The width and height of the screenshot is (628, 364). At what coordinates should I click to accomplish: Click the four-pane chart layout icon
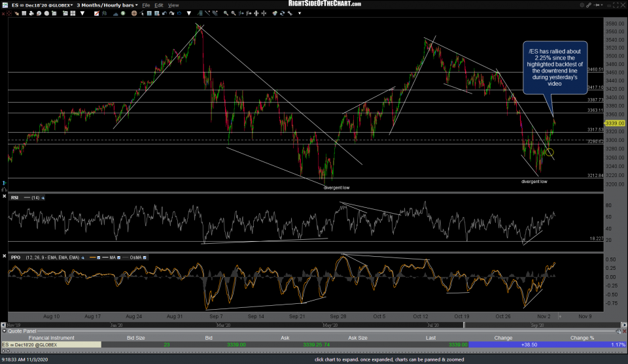[x=73, y=13]
